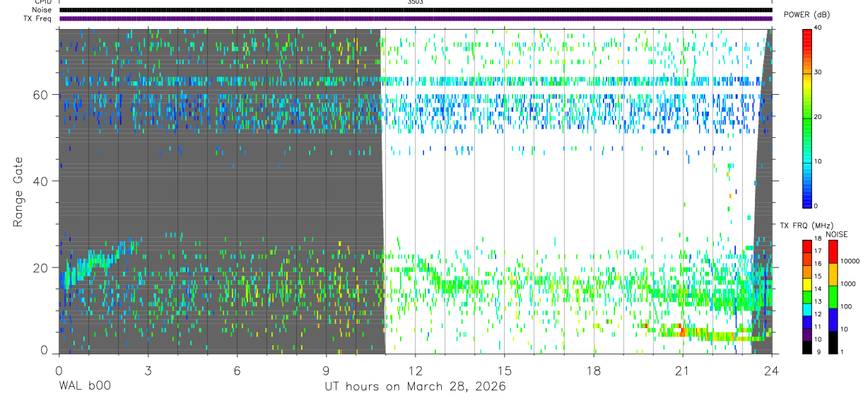This screenshot has height=401, width=868.
Task: Pick the yellow 14–15 MHz TX FRQ swatch
Action: coord(807,284)
